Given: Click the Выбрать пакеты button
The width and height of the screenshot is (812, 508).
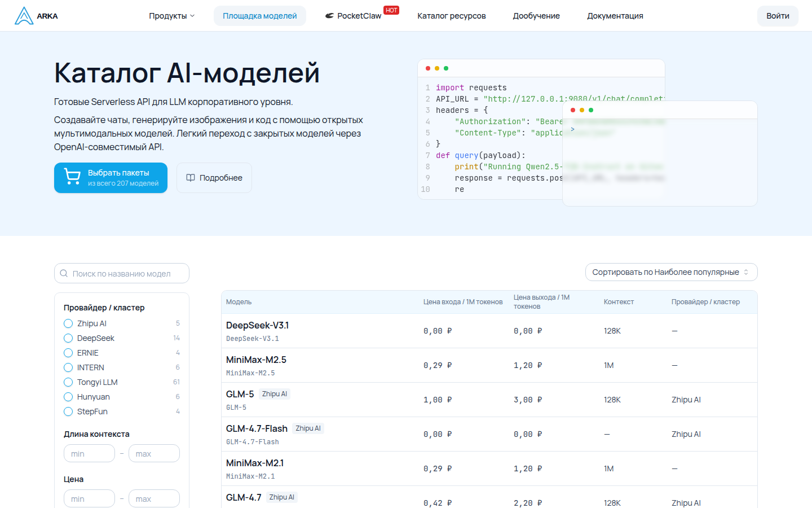Looking at the screenshot, I should [111, 178].
